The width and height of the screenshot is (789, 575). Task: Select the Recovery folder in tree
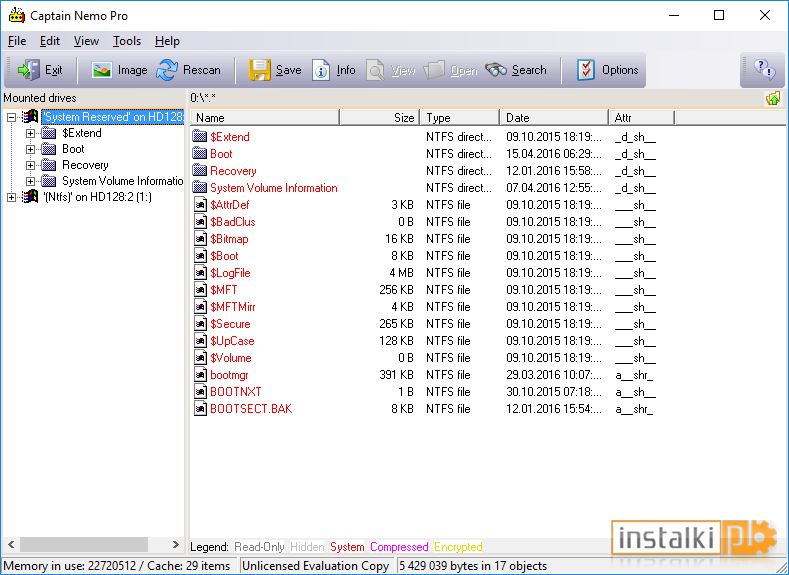coord(85,165)
